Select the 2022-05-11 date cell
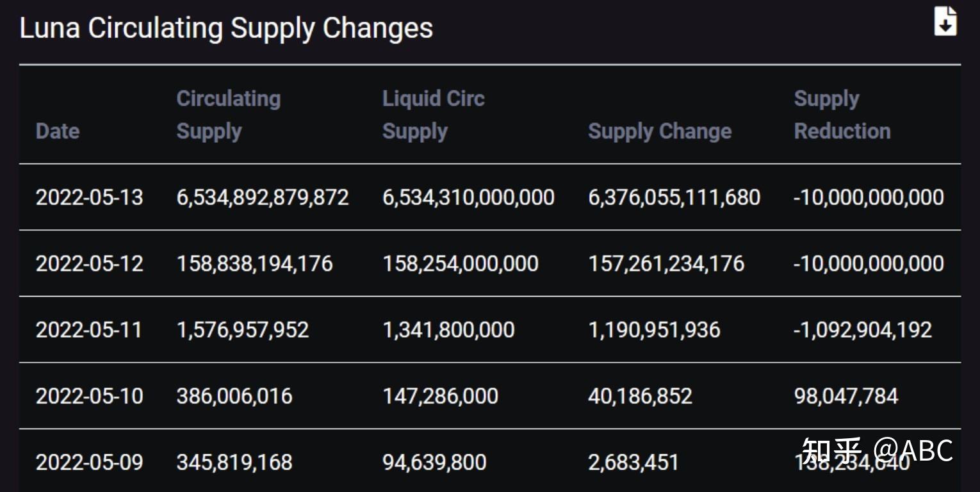980x492 pixels. (88, 330)
